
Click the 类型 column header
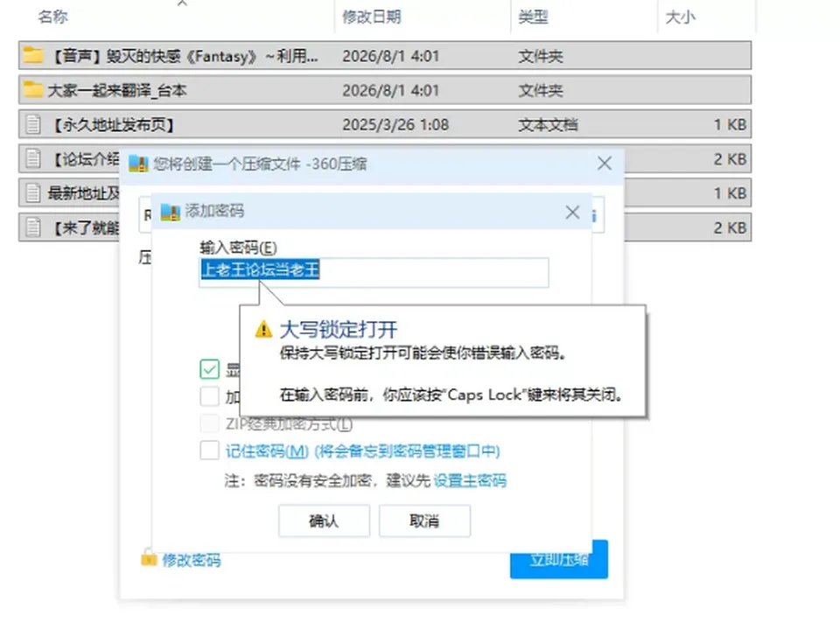(x=533, y=17)
